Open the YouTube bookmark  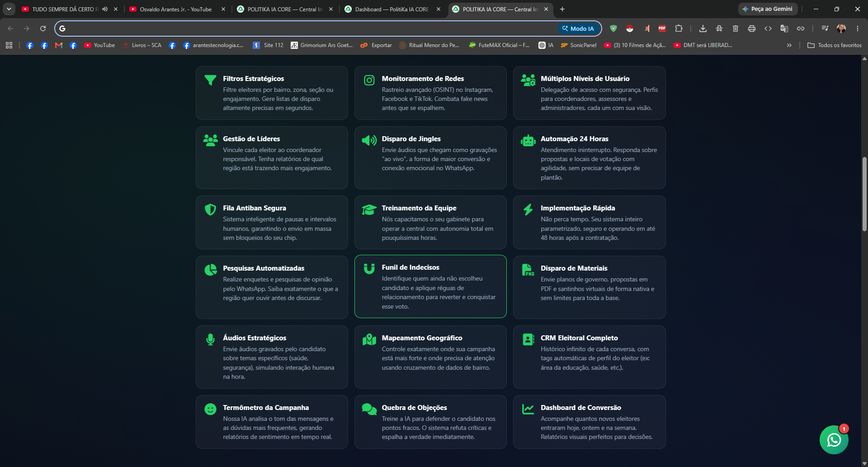click(x=99, y=45)
